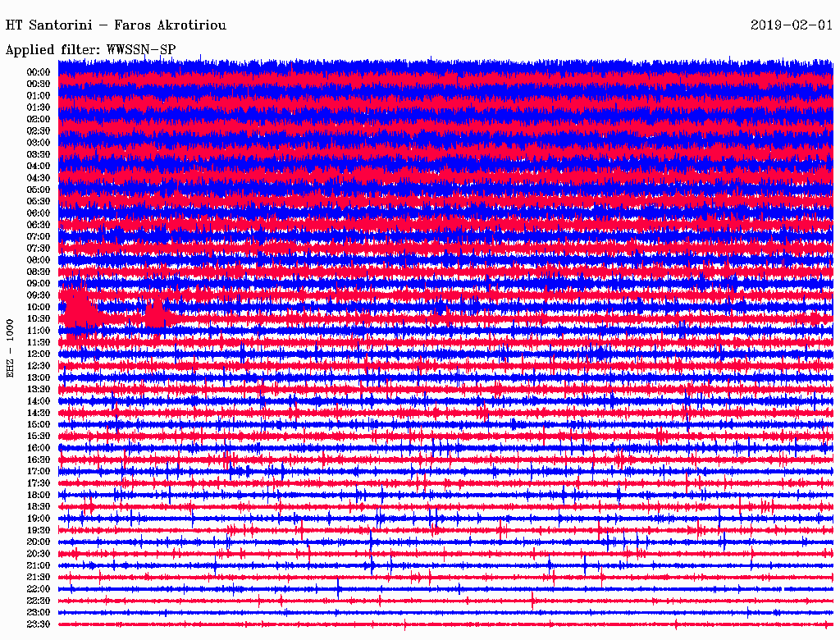Click the 10:30 time label

point(39,319)
